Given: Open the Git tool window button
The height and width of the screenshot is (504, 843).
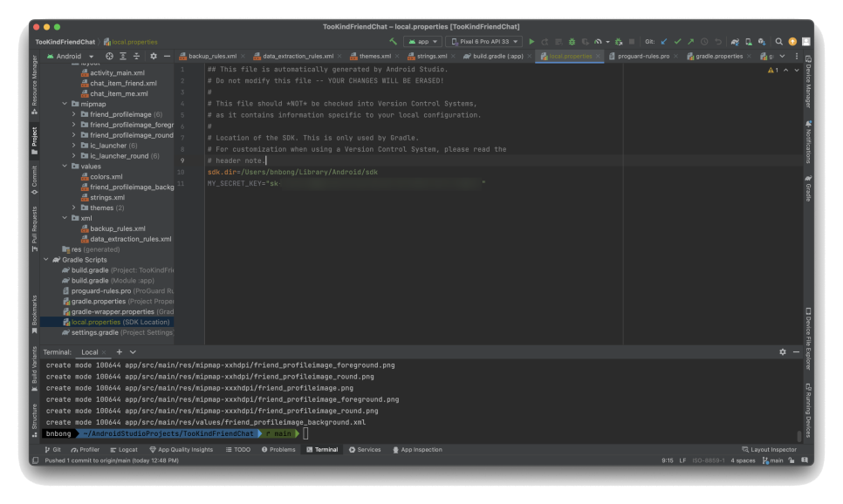Looking at the screenshot, I should pyautogui.click(x=52, y=450).
